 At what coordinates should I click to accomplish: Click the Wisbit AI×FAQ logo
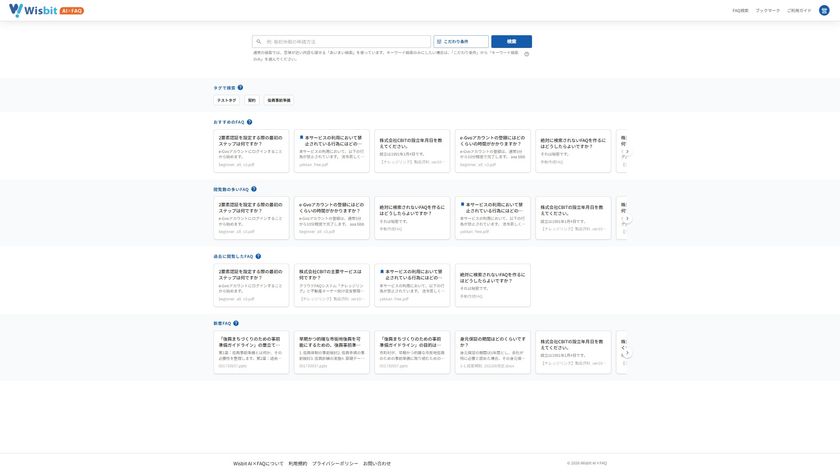47,10
